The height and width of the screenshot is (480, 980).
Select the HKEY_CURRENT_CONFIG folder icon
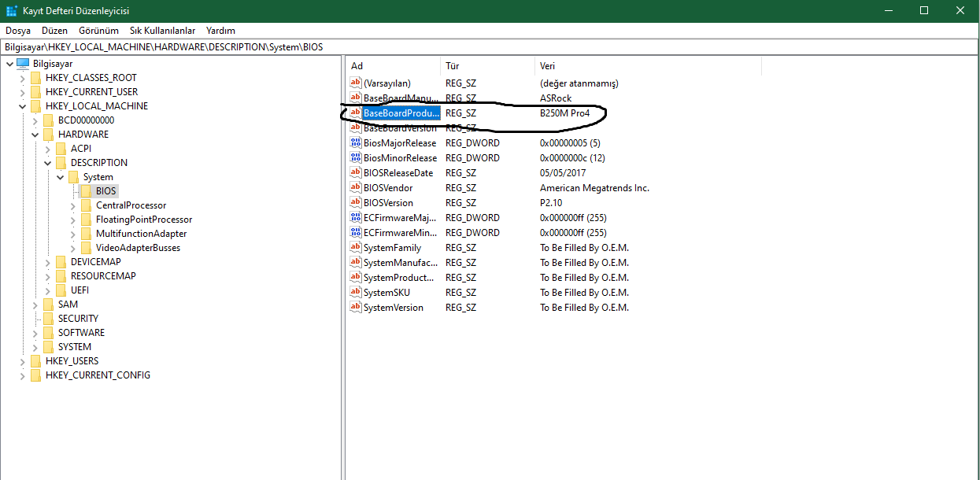point(36,375)
